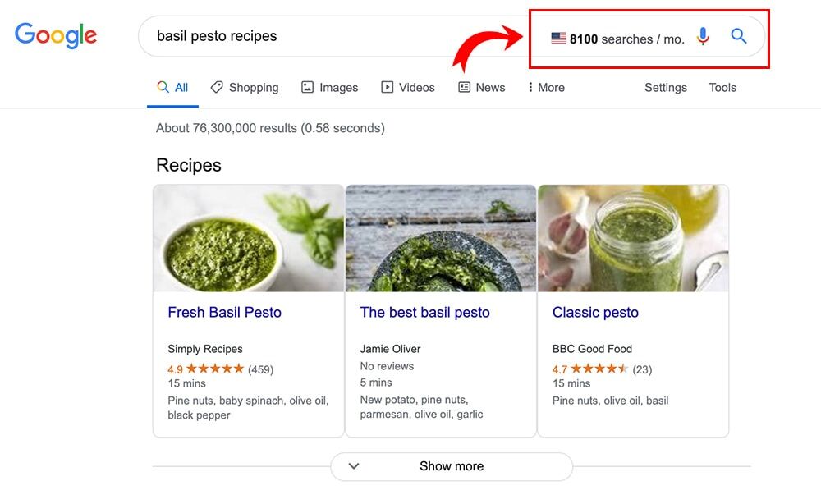Click the News newspaper icon
Screen dimensions: 821x504
(x=465, y=87)
